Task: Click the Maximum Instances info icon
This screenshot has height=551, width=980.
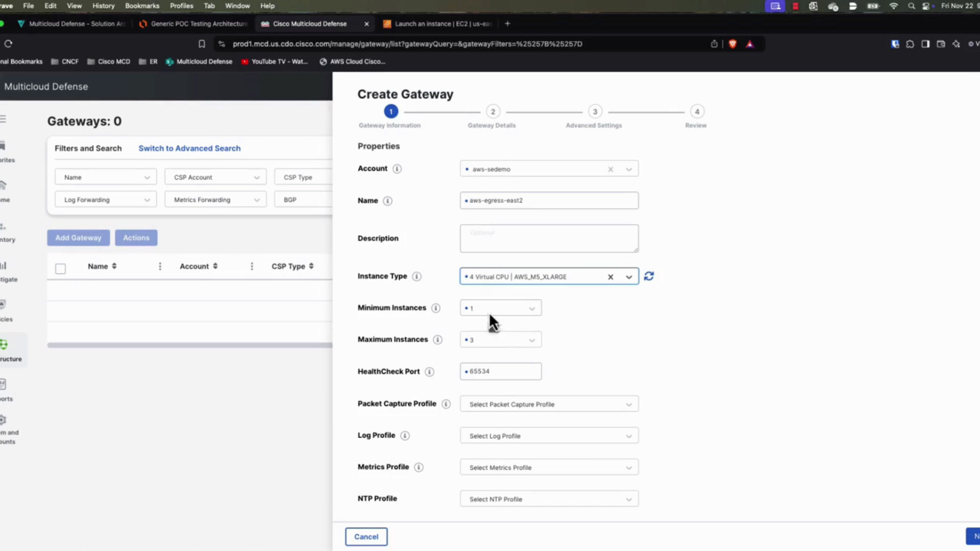Action: tap(438, 340)
